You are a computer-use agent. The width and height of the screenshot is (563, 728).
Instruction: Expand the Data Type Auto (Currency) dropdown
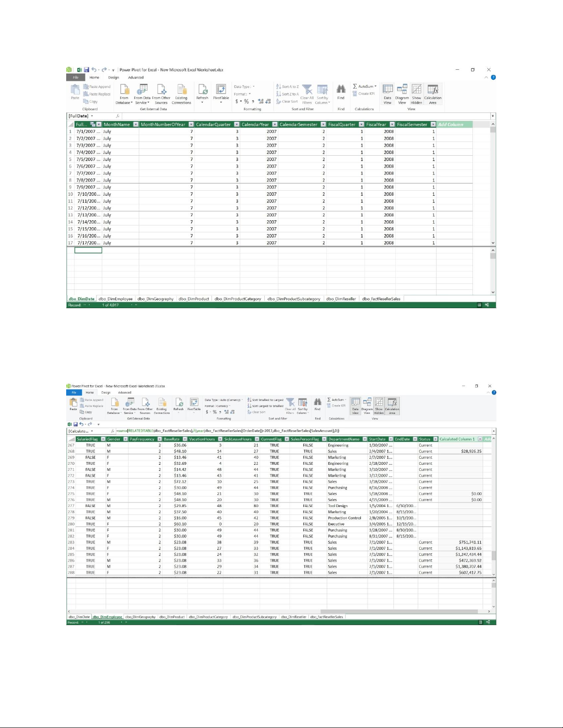(242, 400)
